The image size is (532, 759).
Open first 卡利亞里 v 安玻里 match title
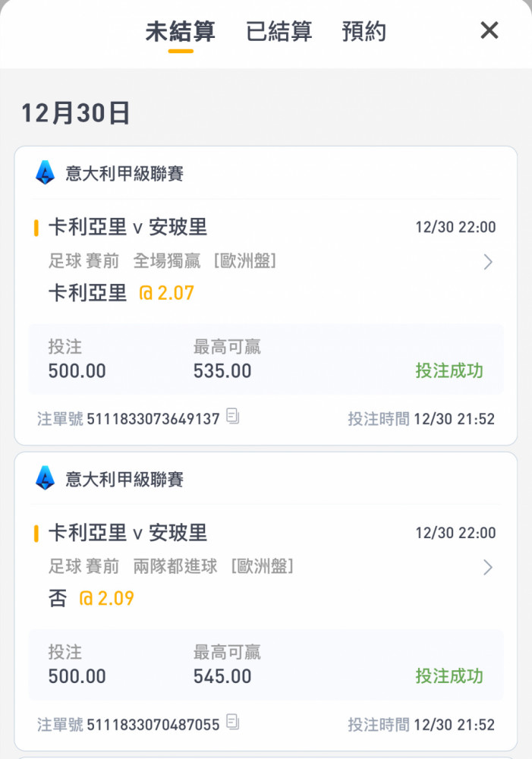tap(127, 227)
